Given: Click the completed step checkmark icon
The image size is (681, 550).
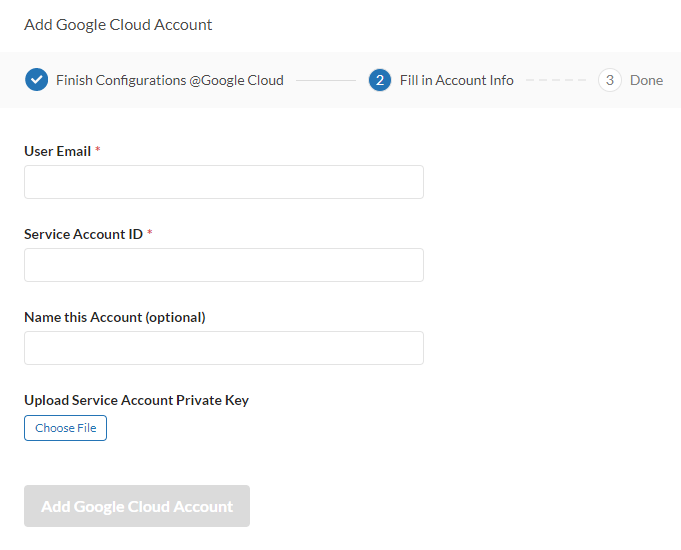Looking at the screenshot, I should tap(36, 80).
